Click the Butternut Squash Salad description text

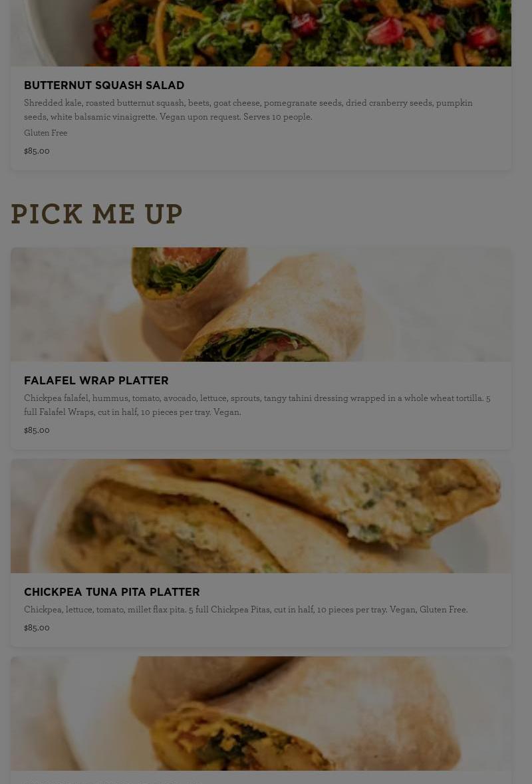pyautogui.click(x=248, y=110)
